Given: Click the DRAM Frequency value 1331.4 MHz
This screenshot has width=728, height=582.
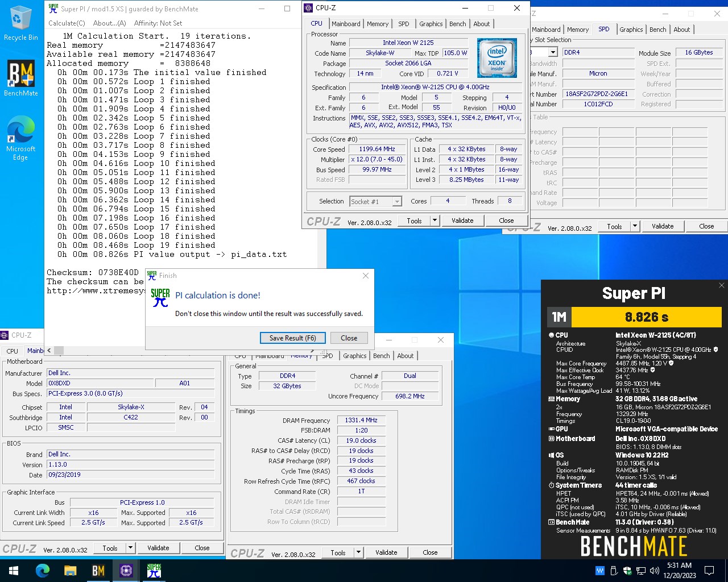Looking at the screenshot, I should 361,421.
